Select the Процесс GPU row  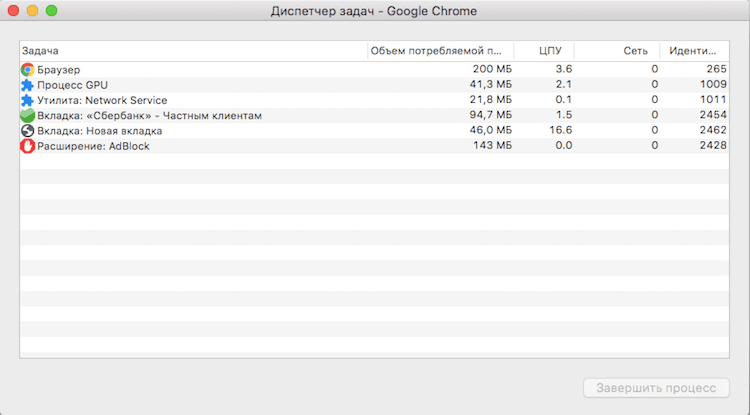click(200, 85)
